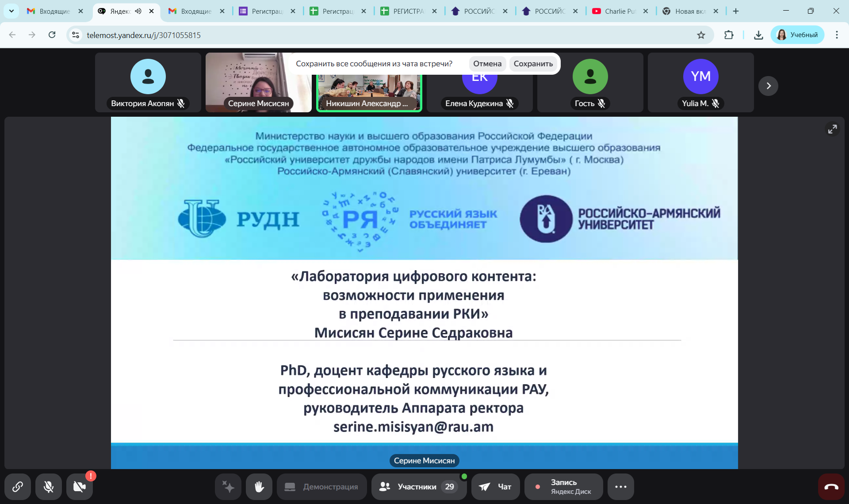Open the Чат panel
849x504 pixels.
[496, 487]
